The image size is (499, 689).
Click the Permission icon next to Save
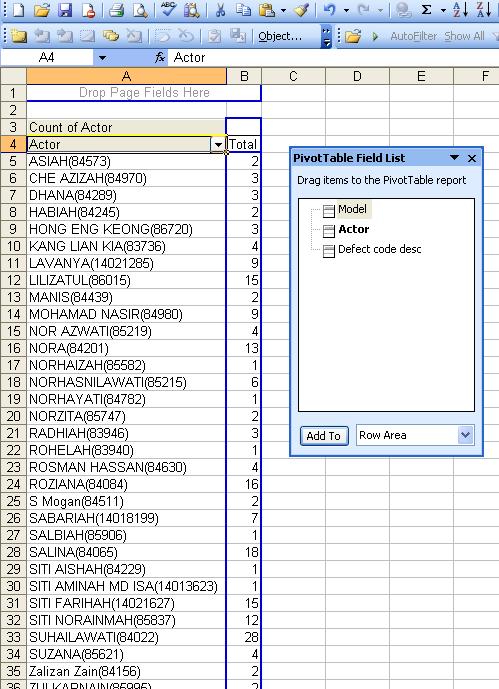pos(88,10)
